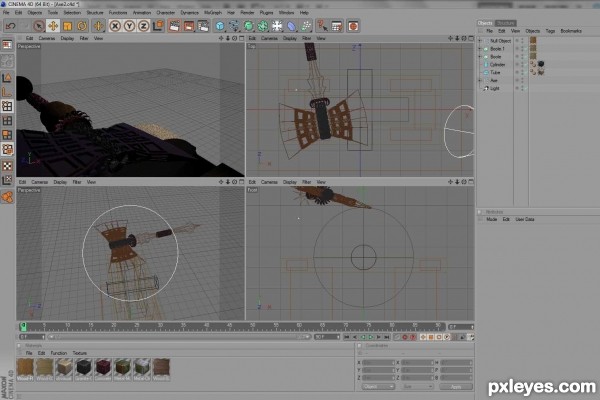
Task: Open the particle emitter icon
Action: point(306,26)
